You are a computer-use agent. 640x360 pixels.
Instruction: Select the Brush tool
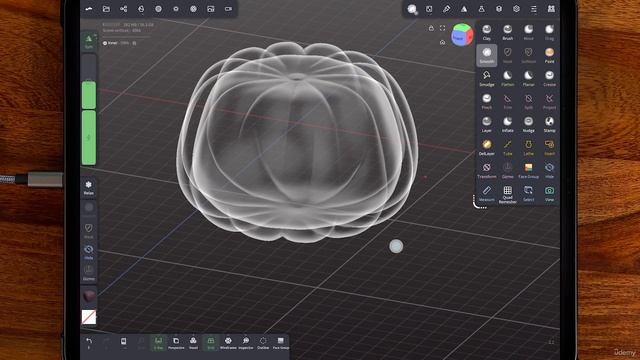[x=507, y=32]
